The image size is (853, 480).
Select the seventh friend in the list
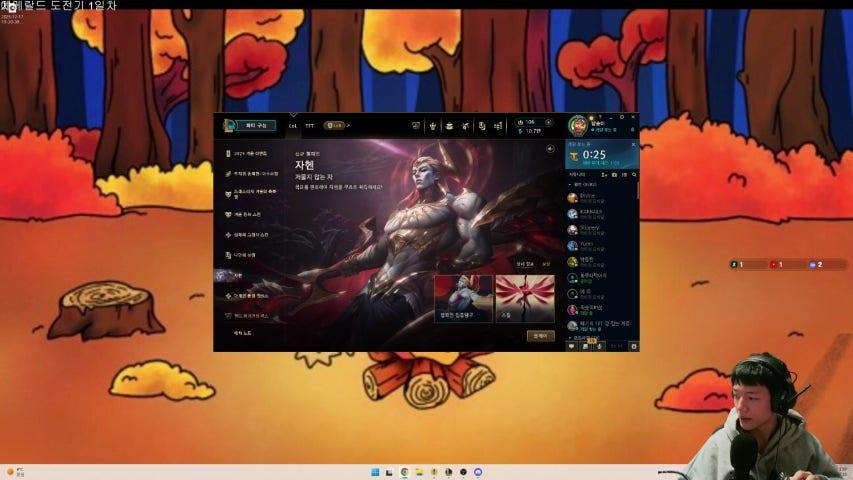pyautogui.click(x=601, y=294)
